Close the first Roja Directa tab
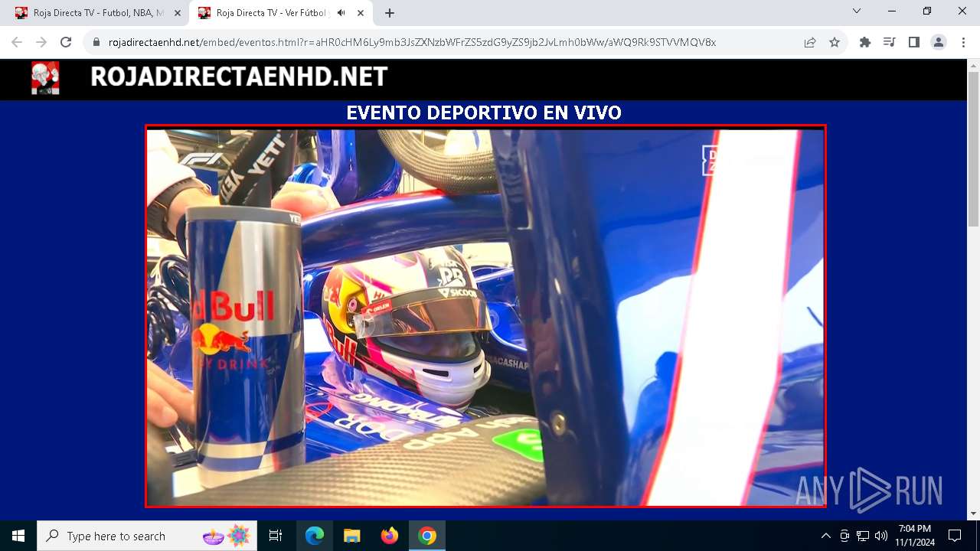The width and height of the screenshot is (980, 551). tap(177, 13)
